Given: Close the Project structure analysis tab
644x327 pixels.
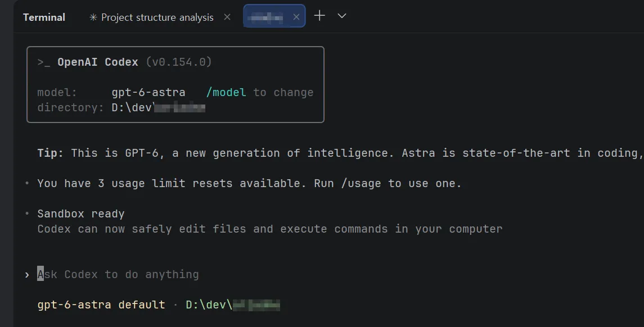Looking at the screenshot, I should 227,17.
